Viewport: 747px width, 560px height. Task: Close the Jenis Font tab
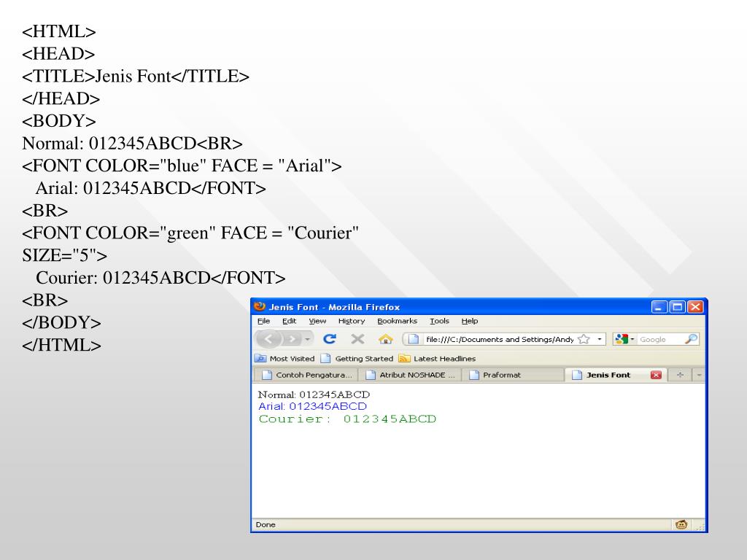click(656, 376)
